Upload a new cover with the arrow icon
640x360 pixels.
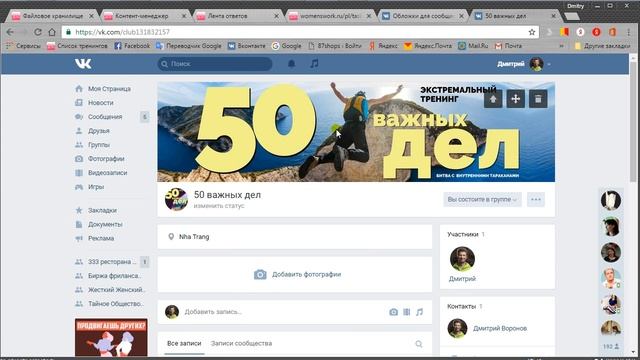[493, 99]
